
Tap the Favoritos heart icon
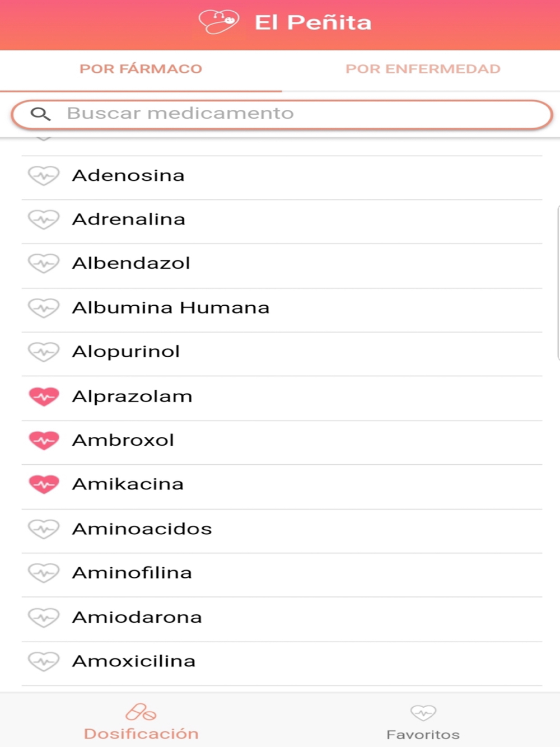click(x=423, y=713)
